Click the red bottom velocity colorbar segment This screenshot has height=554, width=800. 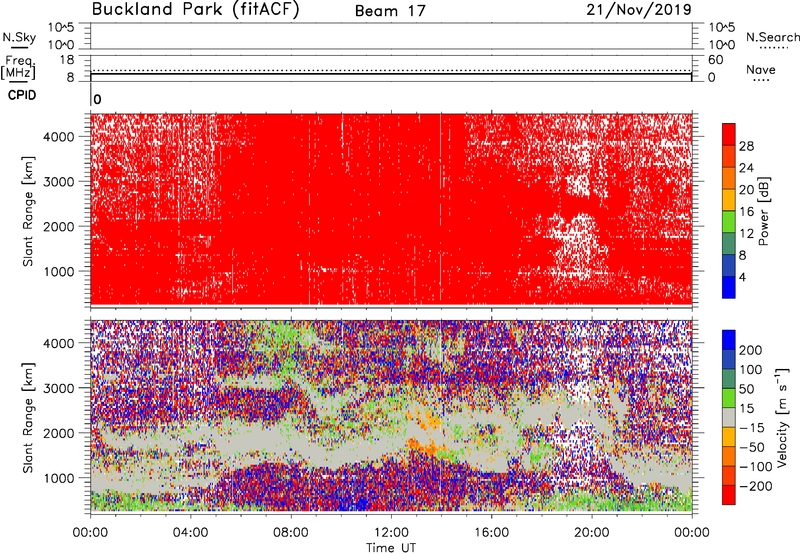click(x=729, y=495)
